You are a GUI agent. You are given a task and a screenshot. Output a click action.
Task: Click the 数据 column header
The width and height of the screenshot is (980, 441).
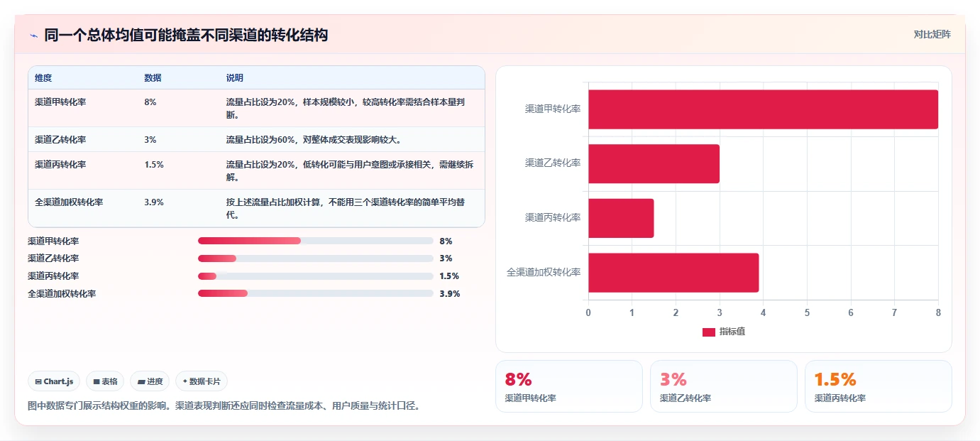(x=153, y=78)
